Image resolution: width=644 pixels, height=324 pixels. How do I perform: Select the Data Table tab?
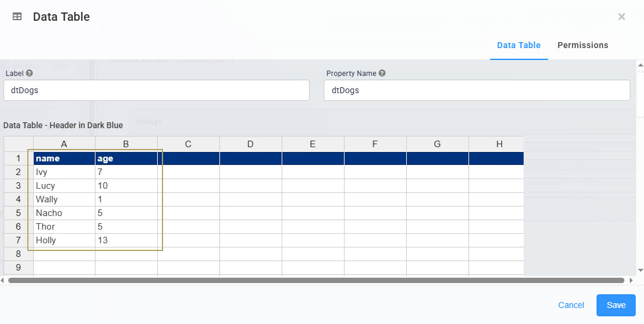tap(518, 45)
